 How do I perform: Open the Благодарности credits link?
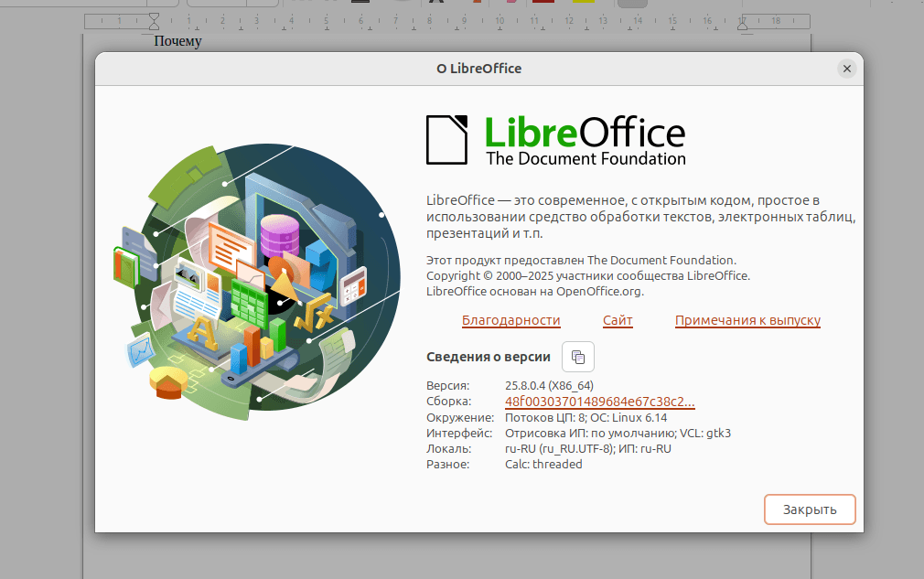pos(510,320)
